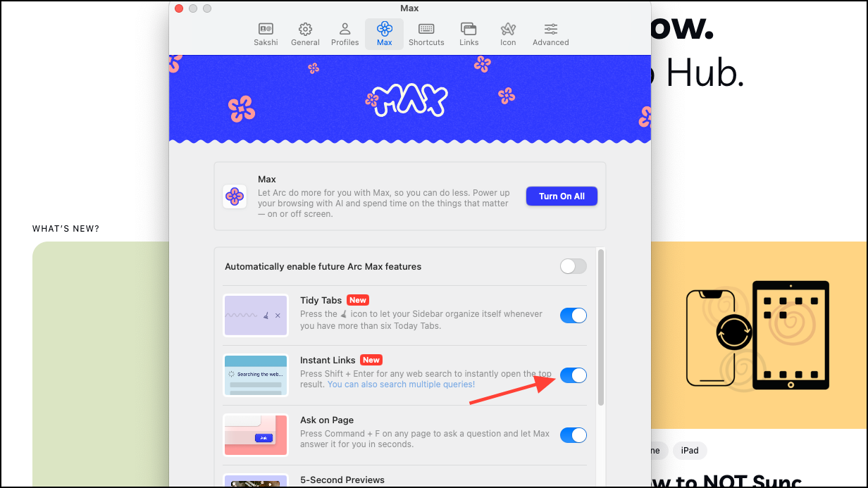This screenshot has height=488, width=868.
Task: Click the 5-Second Previews heading
Action: [x=342, y=480]
